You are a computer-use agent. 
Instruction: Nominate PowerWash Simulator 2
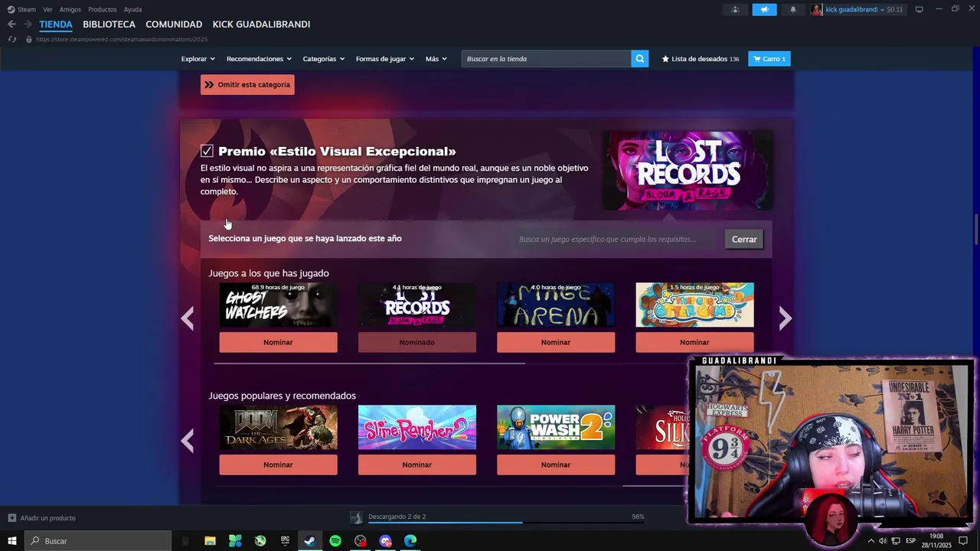coord(556,465)
